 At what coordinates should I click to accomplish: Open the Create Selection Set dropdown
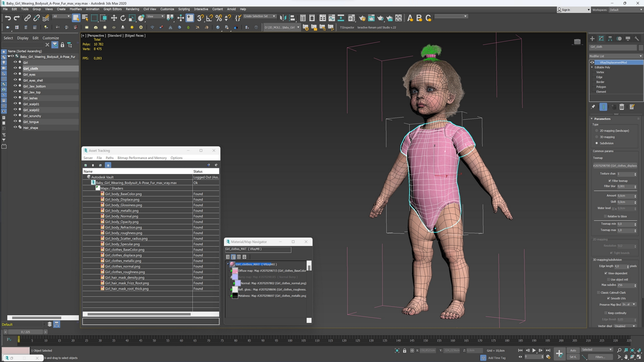pos(259,16)
